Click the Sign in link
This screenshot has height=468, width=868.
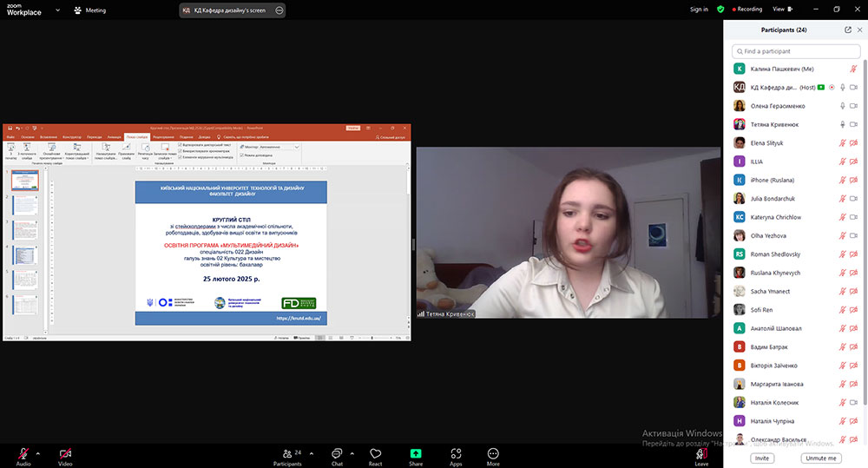pos(699,10)
